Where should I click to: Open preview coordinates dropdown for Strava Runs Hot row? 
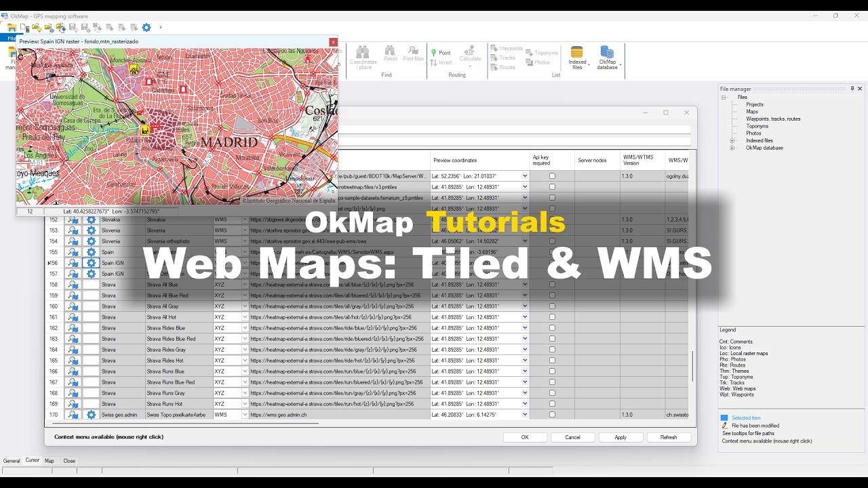[x=525, y=404]
